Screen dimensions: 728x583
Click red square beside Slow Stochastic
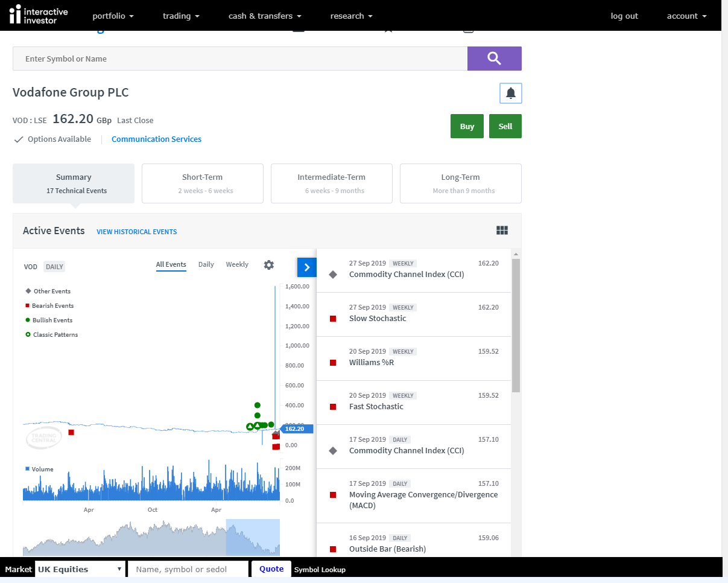click(x=332, y=319)
